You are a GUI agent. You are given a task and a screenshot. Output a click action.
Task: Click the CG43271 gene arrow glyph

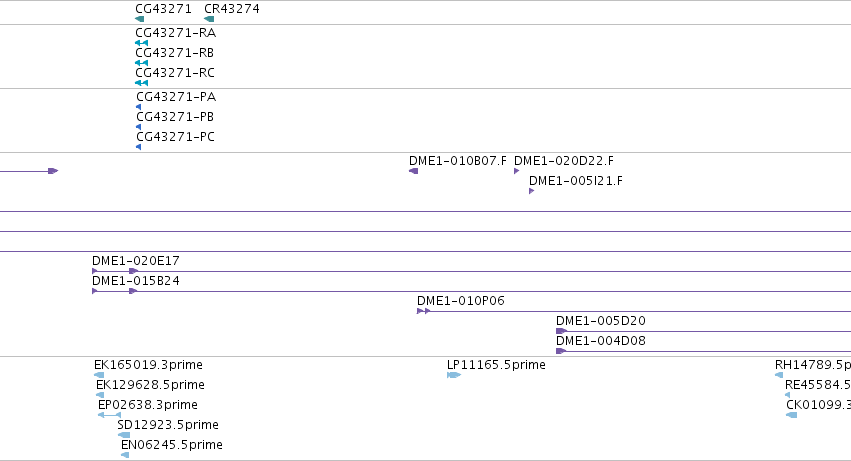(x=139, y=19)
